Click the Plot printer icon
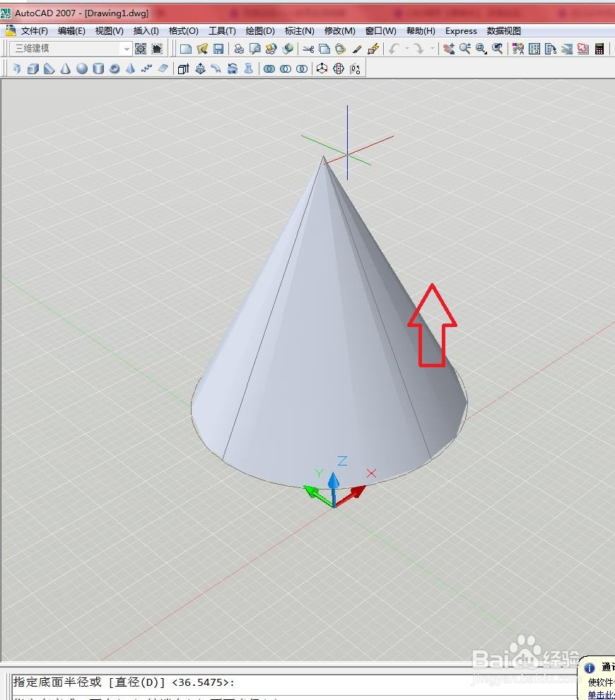Screen dimensions: 615x700 point(239,49)
